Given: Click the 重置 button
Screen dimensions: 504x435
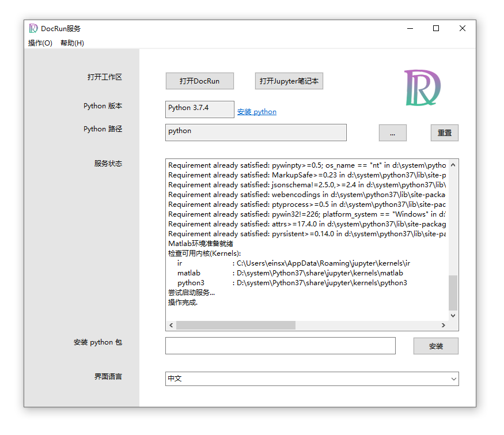Looking at the screenshot, I should [x=445, y=133].
